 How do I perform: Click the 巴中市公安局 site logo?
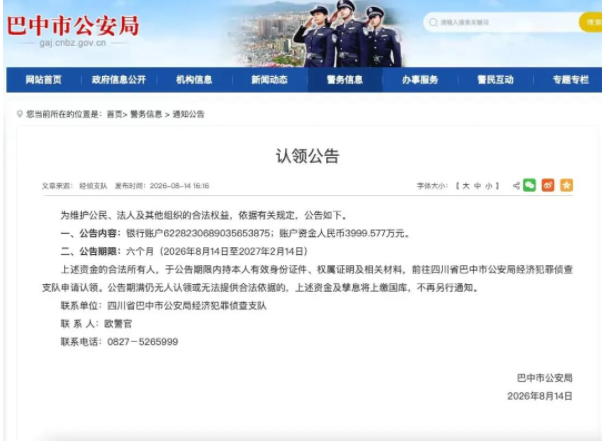tap(73, 26)
